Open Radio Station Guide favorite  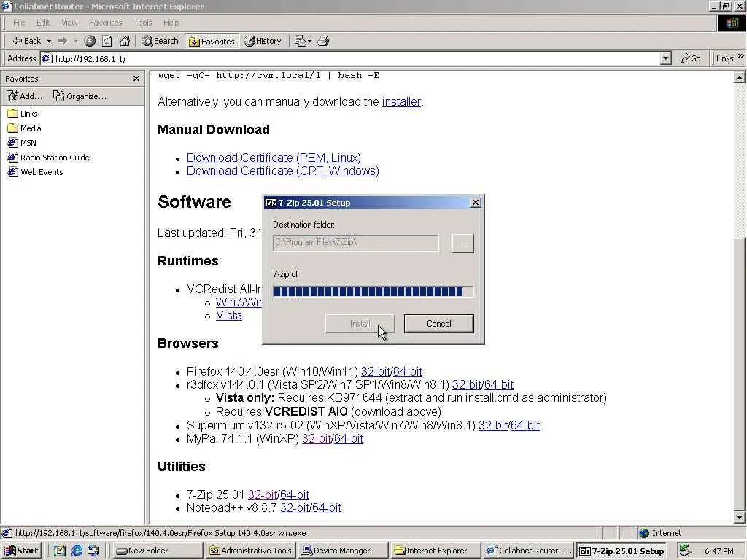coord(49,157)
